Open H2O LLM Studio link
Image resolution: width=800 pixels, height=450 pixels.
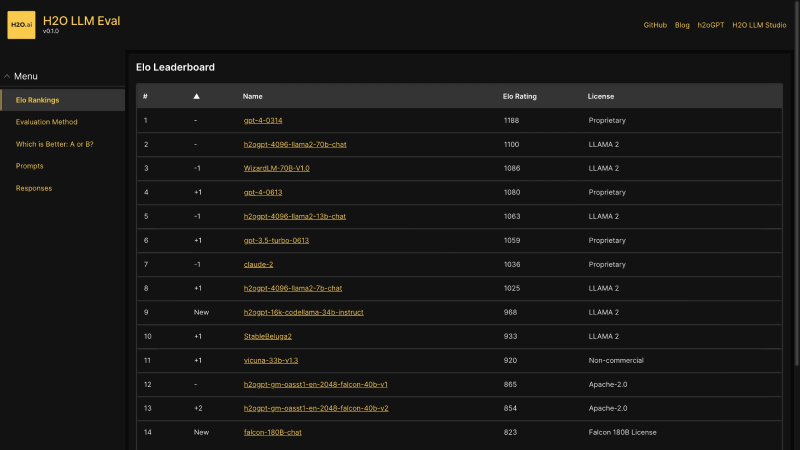point(759,24)
